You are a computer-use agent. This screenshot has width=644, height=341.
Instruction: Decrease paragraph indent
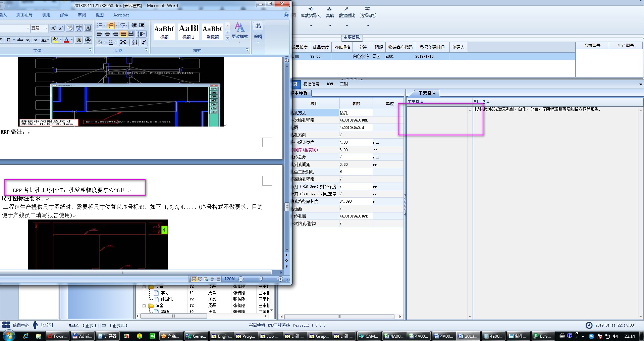134,26
